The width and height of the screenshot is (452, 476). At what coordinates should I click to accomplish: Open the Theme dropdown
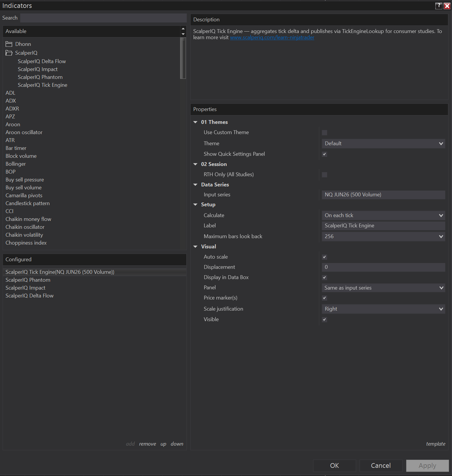(383, 143)
